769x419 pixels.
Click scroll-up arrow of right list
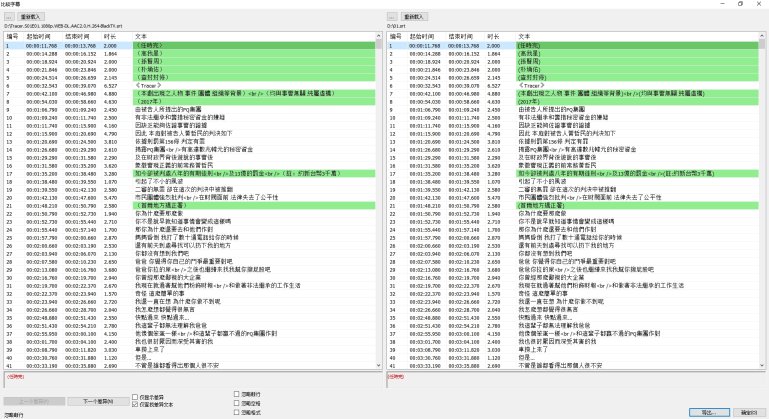[x=762, y=36]
